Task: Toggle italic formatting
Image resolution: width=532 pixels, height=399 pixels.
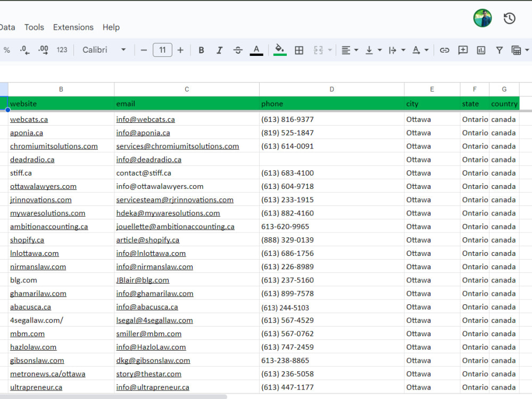Action: pos(220,50)
